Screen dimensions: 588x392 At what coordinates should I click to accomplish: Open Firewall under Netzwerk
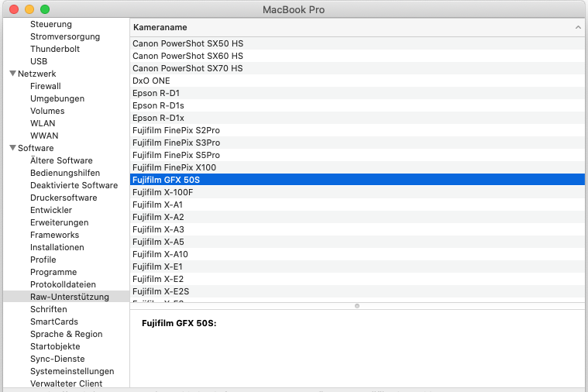[46, 86]
